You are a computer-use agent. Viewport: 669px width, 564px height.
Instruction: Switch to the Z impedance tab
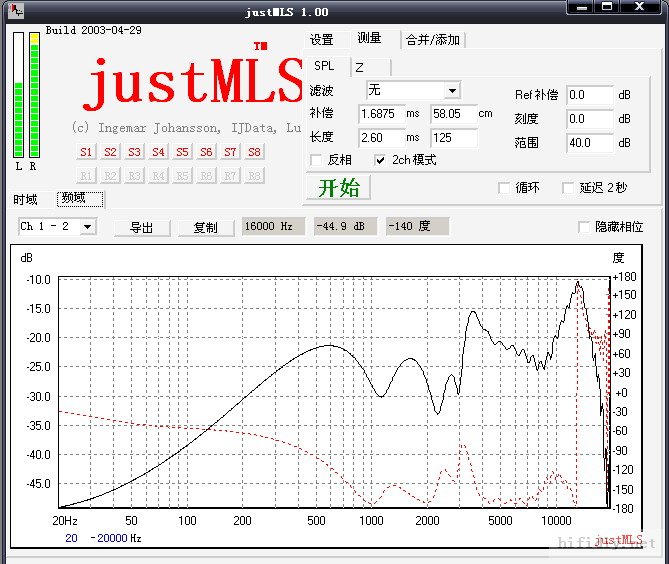[358, 67]
